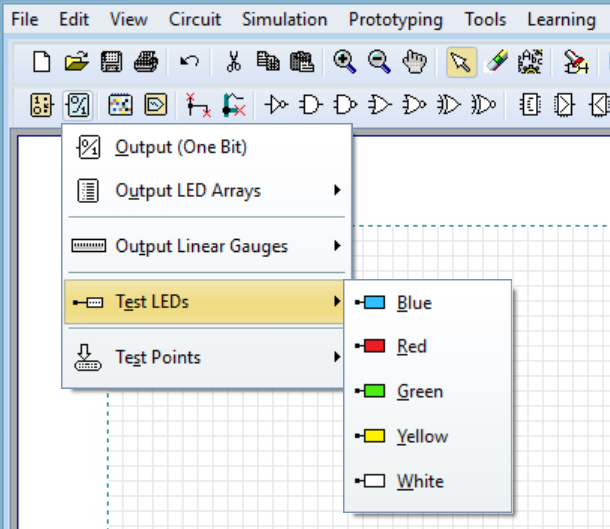Place an AND gate

[311, 105]
